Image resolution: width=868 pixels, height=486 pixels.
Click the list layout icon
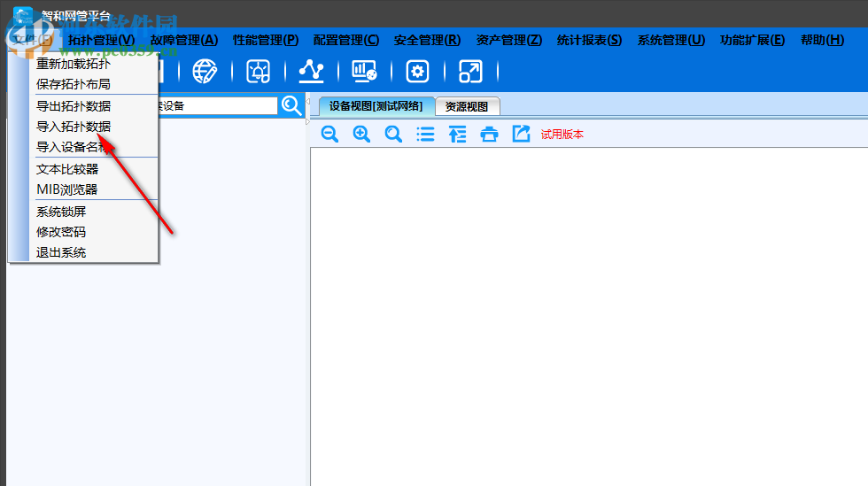pos(425,134)
